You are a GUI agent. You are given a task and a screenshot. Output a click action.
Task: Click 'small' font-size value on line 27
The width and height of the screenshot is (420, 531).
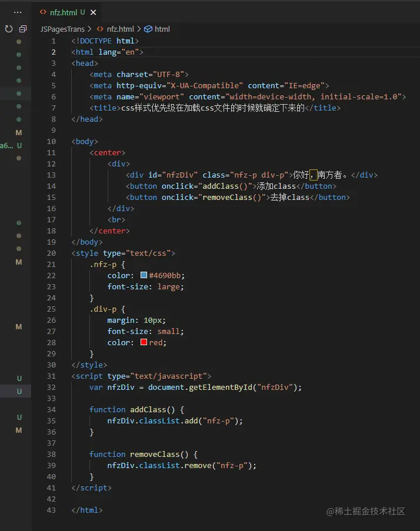click(x=168, y=332)
